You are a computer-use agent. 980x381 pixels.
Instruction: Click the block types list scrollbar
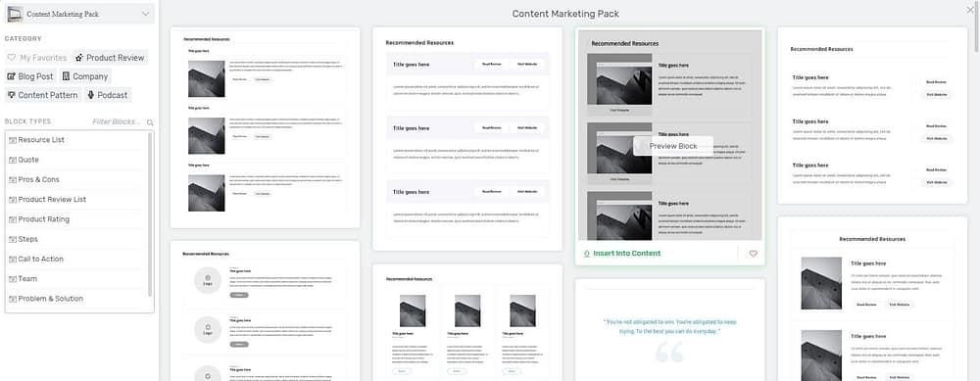click(150, 214)
